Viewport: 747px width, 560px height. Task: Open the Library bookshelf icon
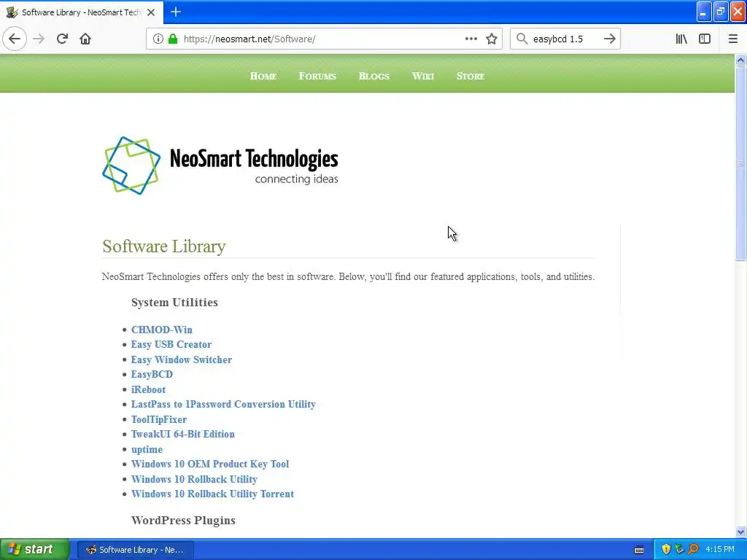pyautogui.click(x=681, y=39)
